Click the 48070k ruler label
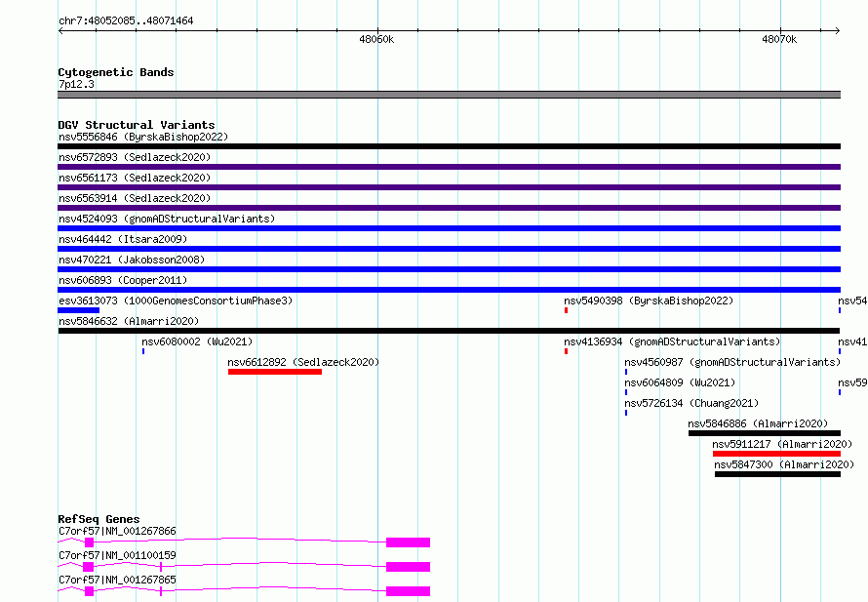Image resolution: width=868 pixels, height=602 pixels. coord(779,39)
